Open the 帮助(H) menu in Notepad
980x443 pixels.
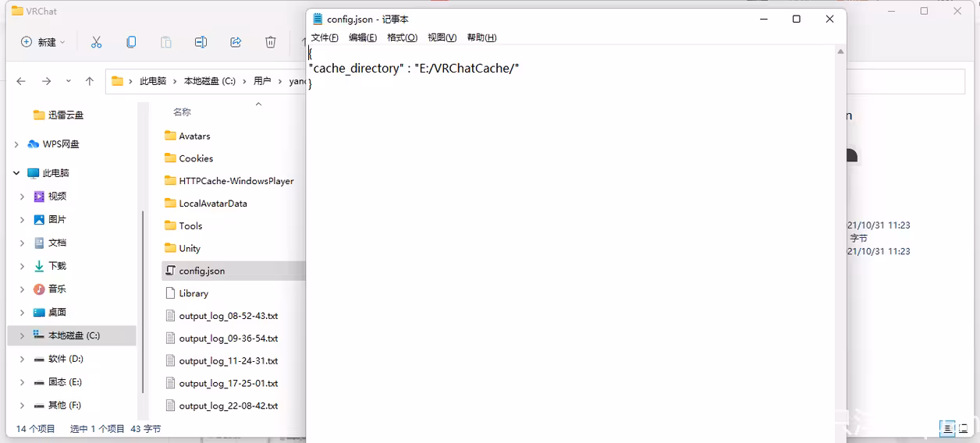click(481, 37)
